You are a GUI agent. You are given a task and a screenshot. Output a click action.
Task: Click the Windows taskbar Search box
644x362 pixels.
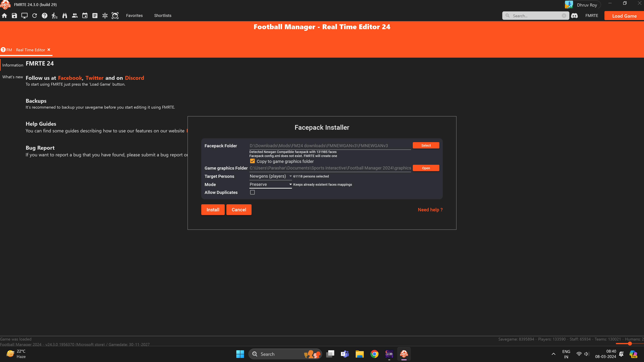[285, 354]
